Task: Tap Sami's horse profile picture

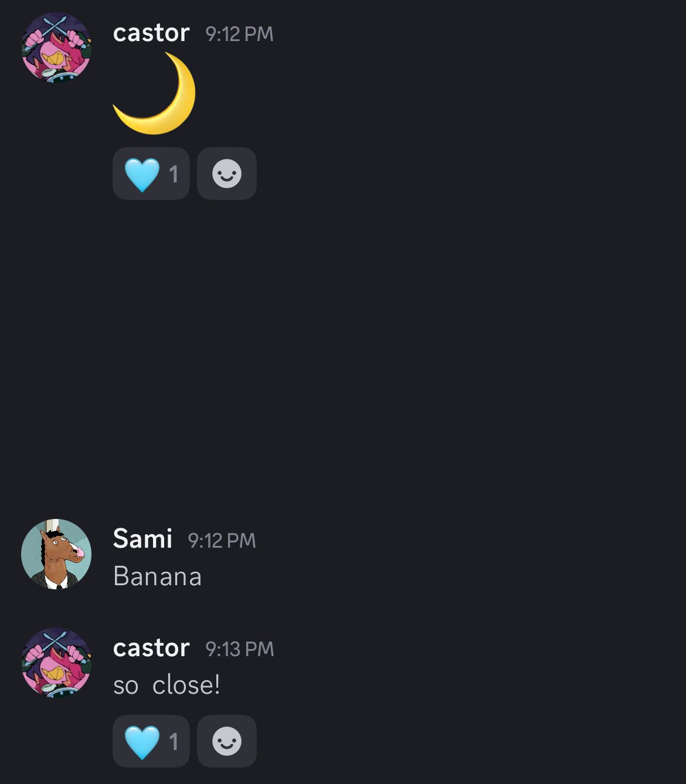Action: click(56, 554)
